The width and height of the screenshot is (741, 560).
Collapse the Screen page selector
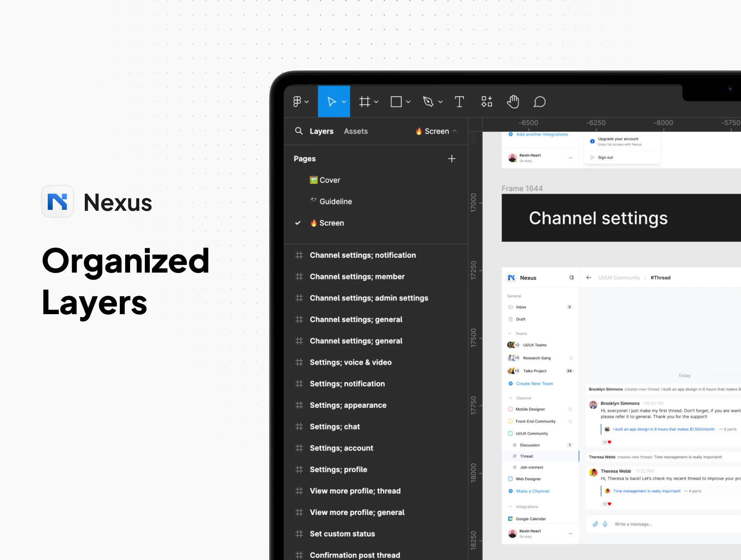point(454,131)
